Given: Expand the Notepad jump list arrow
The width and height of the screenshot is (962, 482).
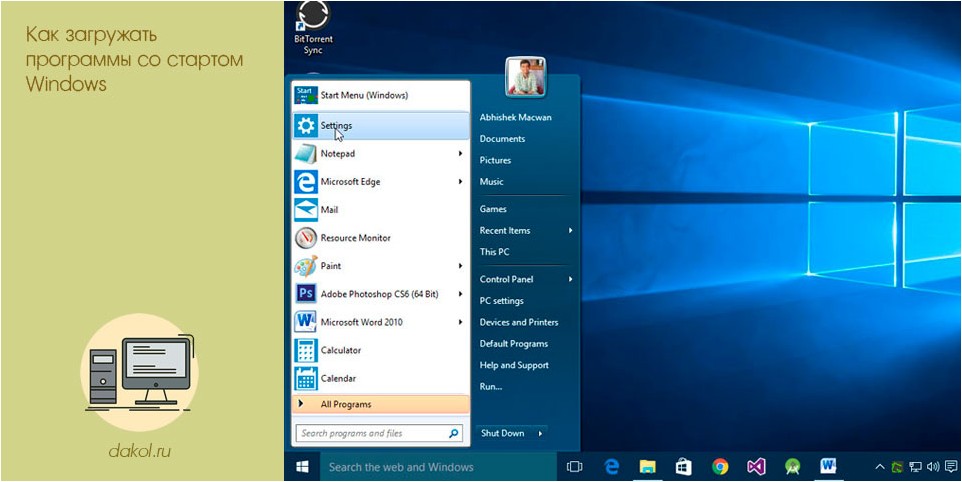Looking at the screenshot, I should [460, 154].
